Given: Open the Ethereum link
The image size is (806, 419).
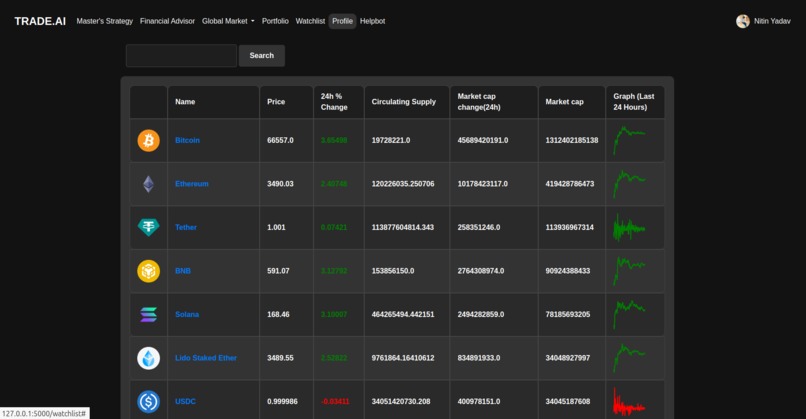Looking at the screenshot, I should tap(192, 184).
